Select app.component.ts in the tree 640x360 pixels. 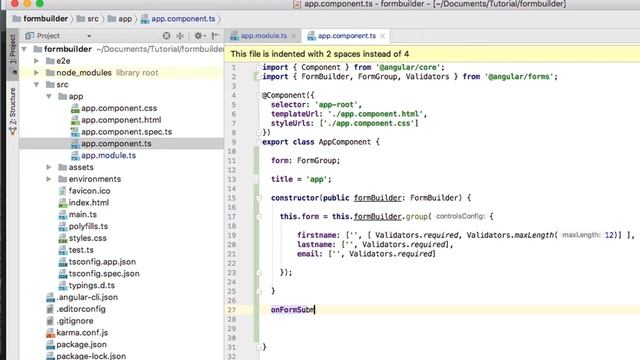tap(116, 144)
